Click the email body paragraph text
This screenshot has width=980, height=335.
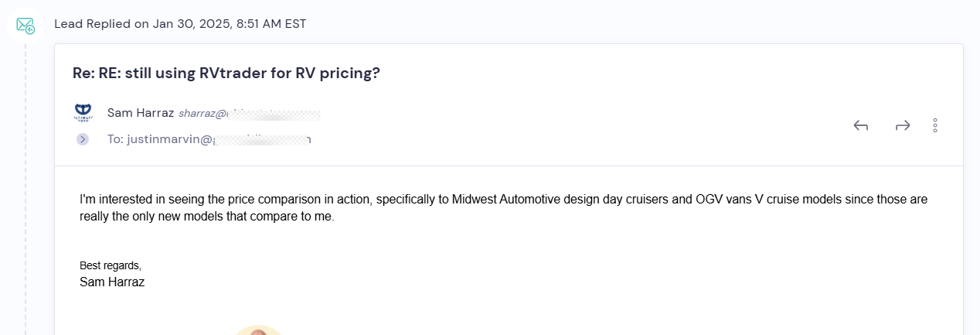pos(503,208)
